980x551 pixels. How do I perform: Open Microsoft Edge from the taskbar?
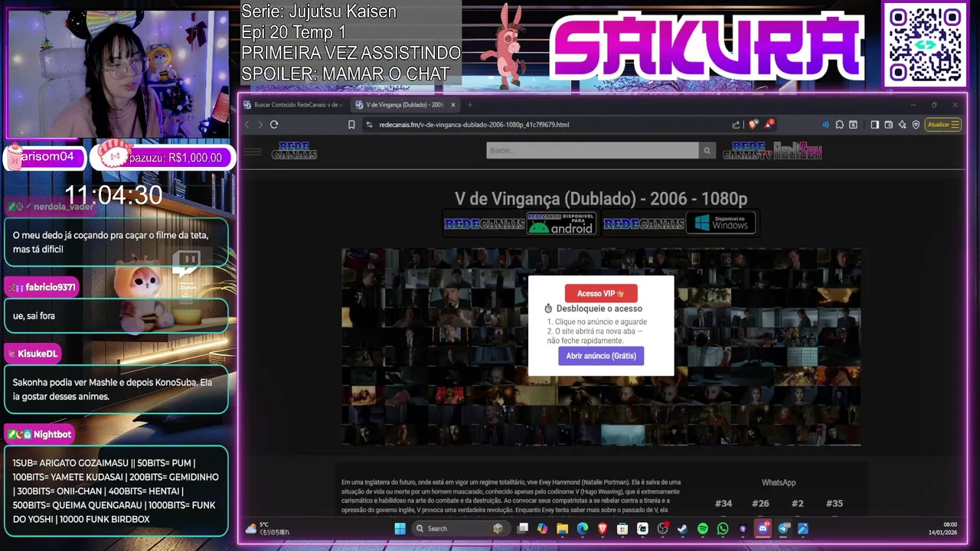582,529
